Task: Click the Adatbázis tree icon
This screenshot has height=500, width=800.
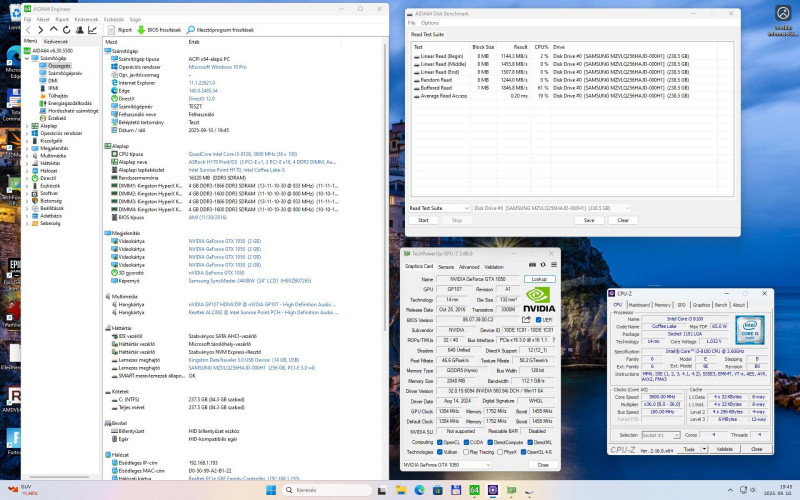Action: tap(35, 216)
